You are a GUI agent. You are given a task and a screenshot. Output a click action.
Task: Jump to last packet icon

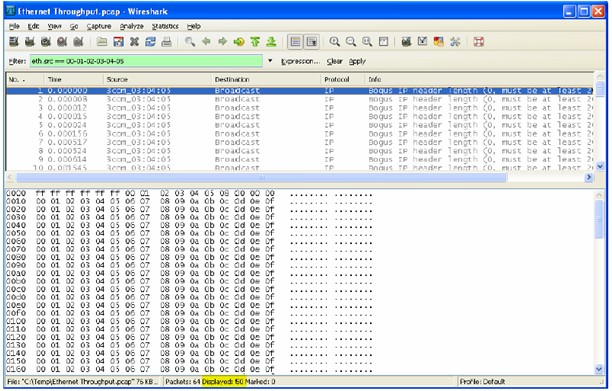pyautogui.click(x=271, y=42)
